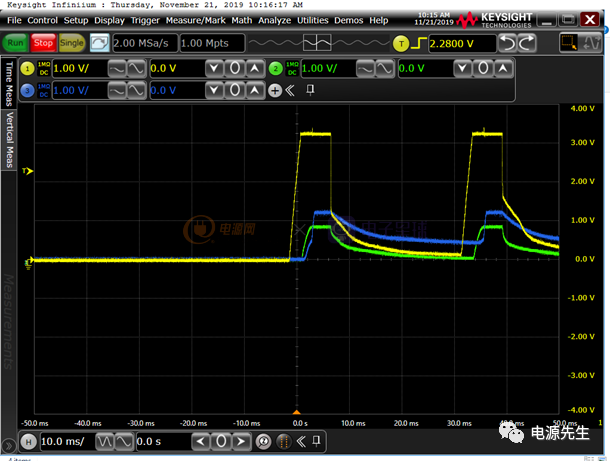The image size is (610, 461).
Task: Click the auto scale waveform icon
Action: click(x=100, y=43)
